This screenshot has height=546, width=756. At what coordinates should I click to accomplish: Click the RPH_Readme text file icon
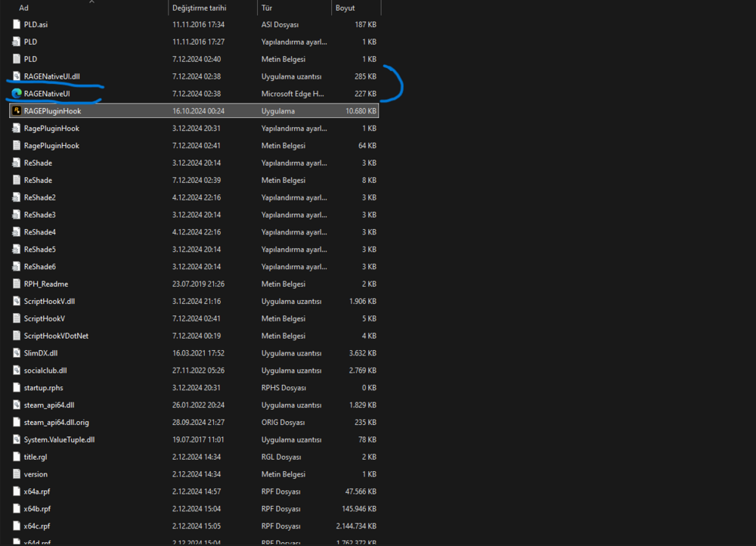(x=17, y=284)
